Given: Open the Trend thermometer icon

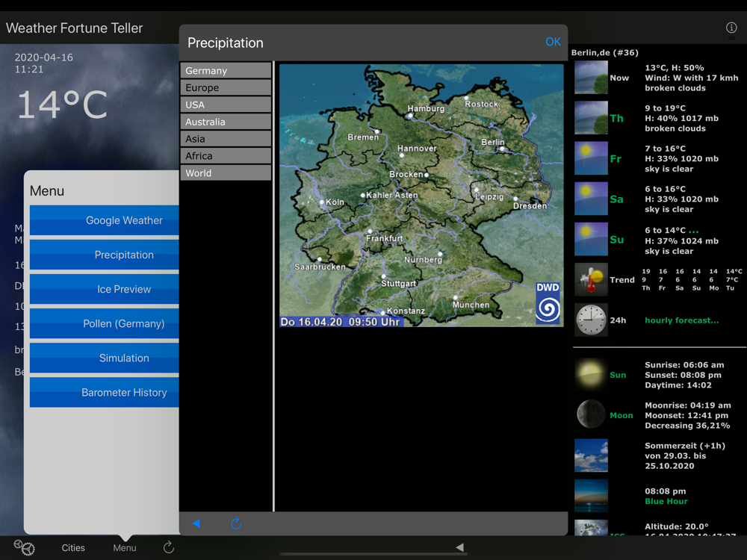Looking at the screenshot, I should [x=591, y=280].
